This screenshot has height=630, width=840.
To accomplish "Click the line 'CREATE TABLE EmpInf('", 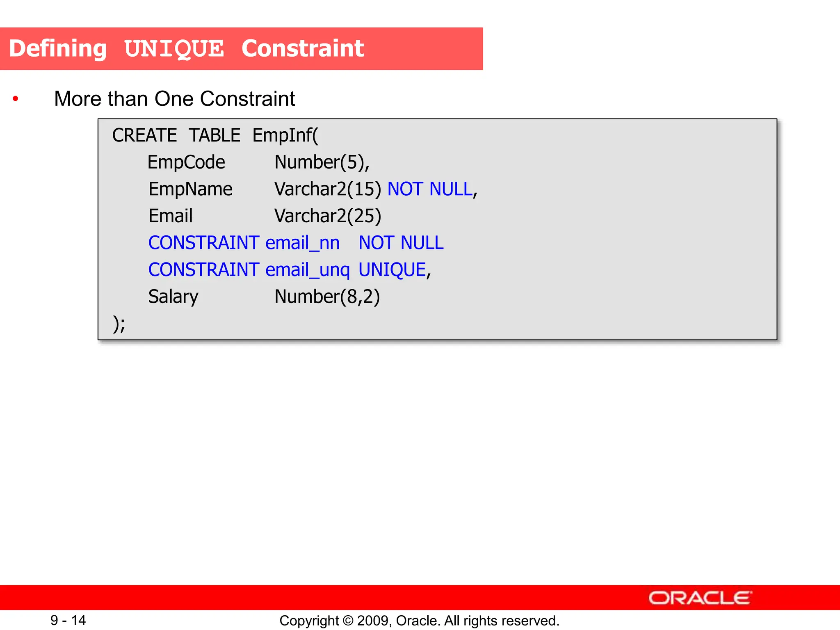I will 215,135.
